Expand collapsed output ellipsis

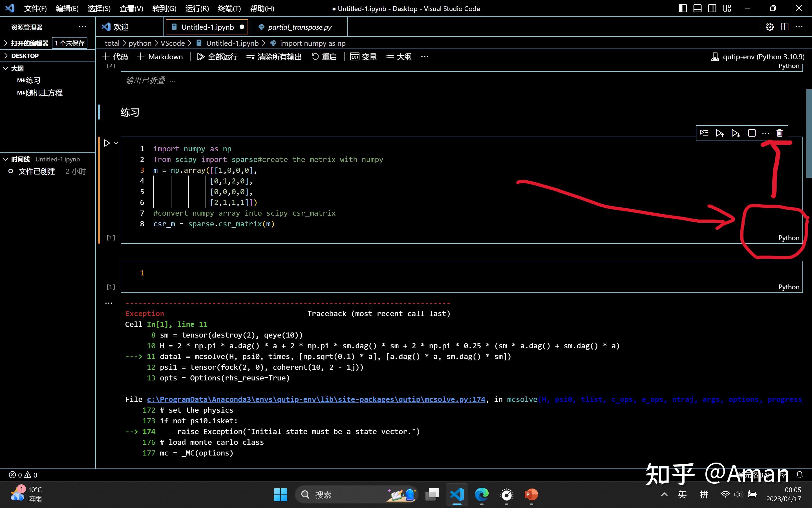click(x=173, y=81)
